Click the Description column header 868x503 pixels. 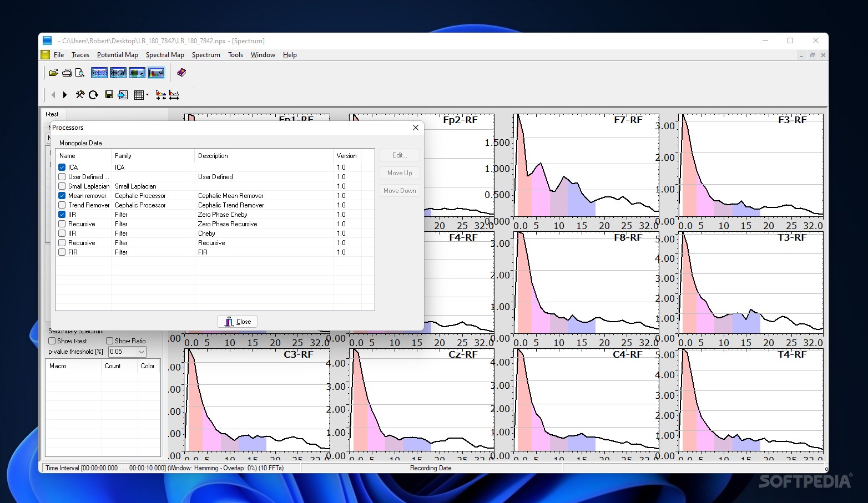[x=264, y=156]
